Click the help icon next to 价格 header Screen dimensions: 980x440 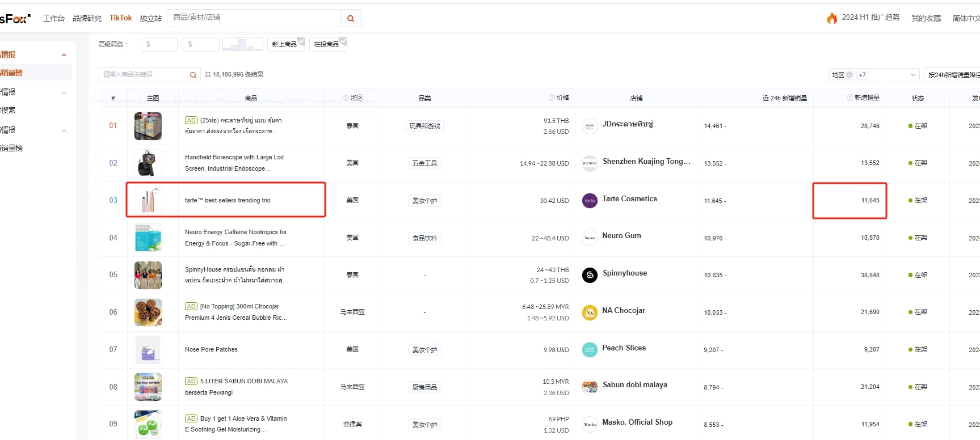552,98
